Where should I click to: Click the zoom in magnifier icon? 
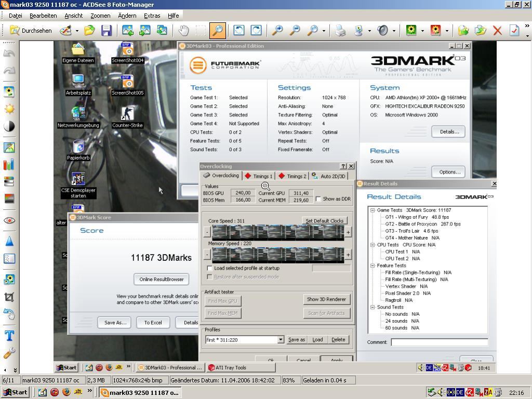coord(277,31)
